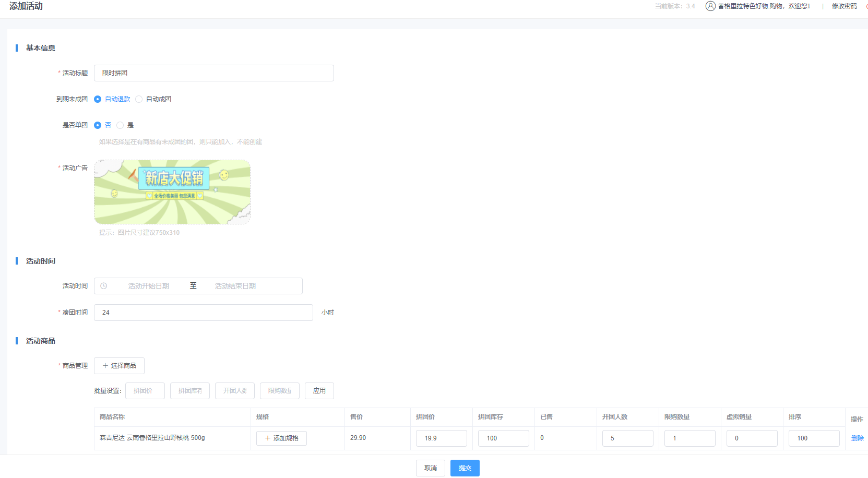The image size is (868, 478).
Task: Click 添加规格 button in product row
Action: [x=281, y=438]
